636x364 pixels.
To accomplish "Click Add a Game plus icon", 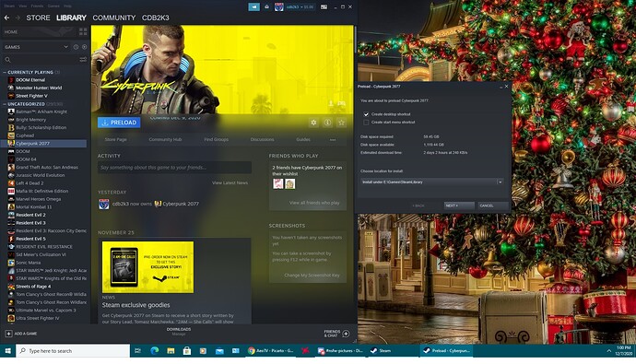I will (x=8, y=334).
